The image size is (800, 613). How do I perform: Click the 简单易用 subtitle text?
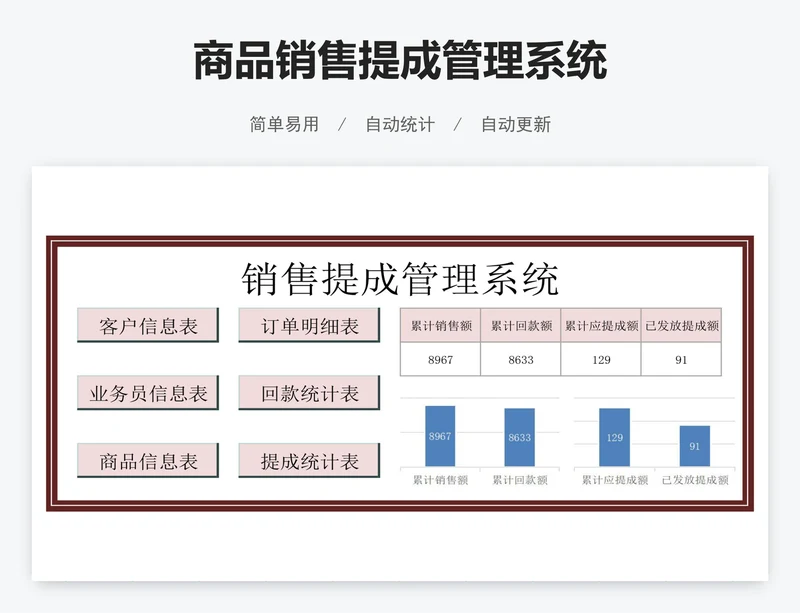pos(284,124)
